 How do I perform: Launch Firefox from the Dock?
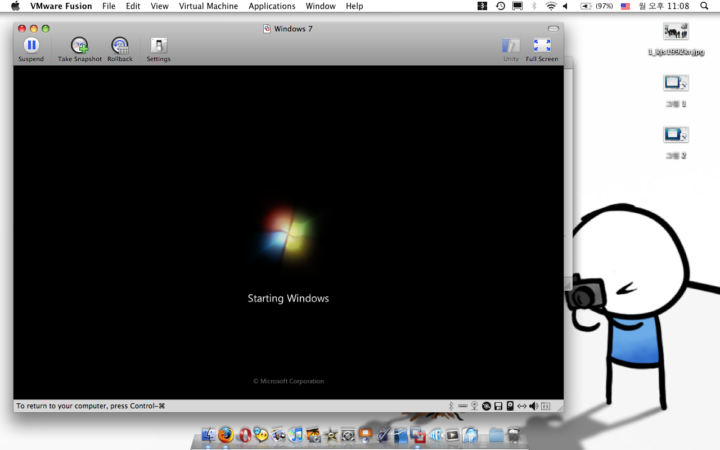point(226,434)
